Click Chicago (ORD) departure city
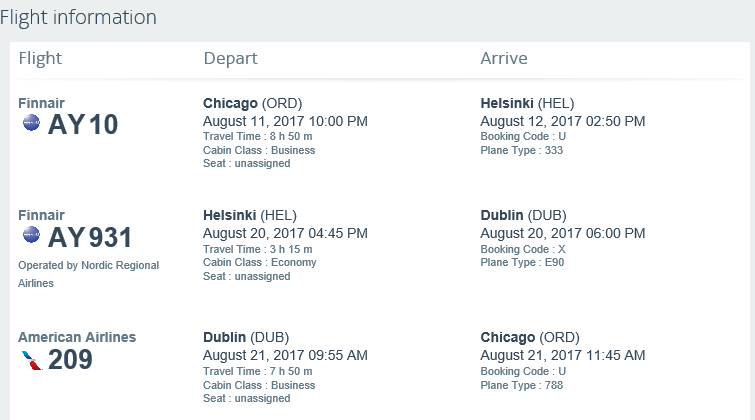The image size is (755, 420). (x=252, y=103)
